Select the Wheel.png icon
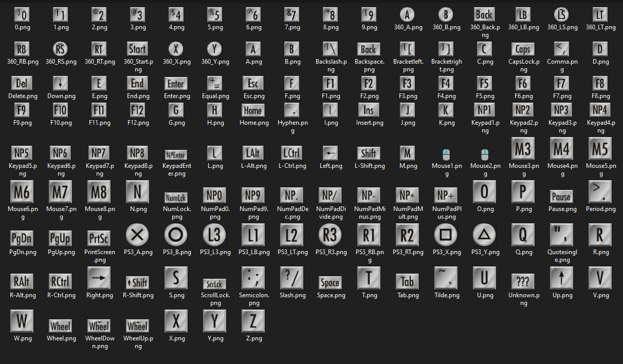623x364 pixels. [x=60, y=325]
